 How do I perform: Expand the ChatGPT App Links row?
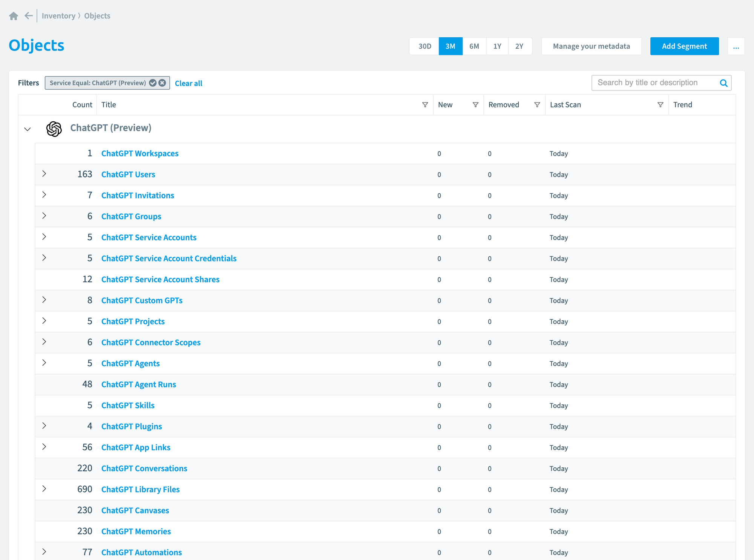[44, 447]
